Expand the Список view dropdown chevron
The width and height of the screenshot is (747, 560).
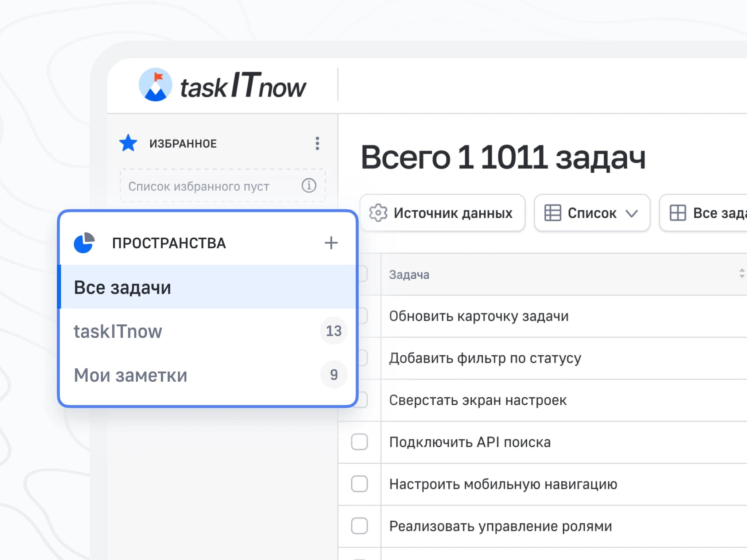[632, 213]
